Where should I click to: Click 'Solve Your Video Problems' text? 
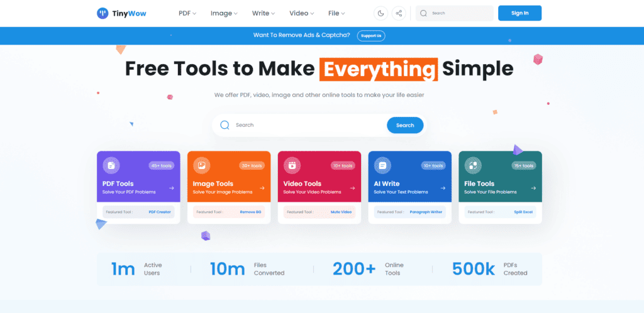point(312,192)
